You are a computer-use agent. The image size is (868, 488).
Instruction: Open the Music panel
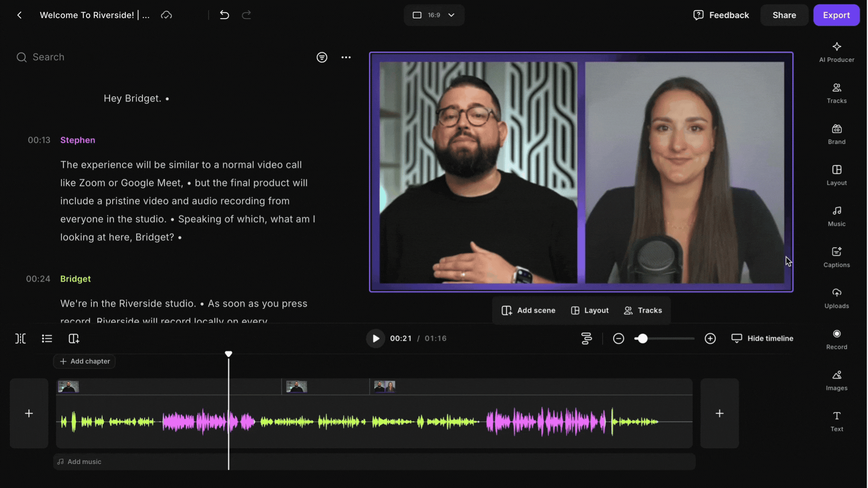tap(836, 216)
